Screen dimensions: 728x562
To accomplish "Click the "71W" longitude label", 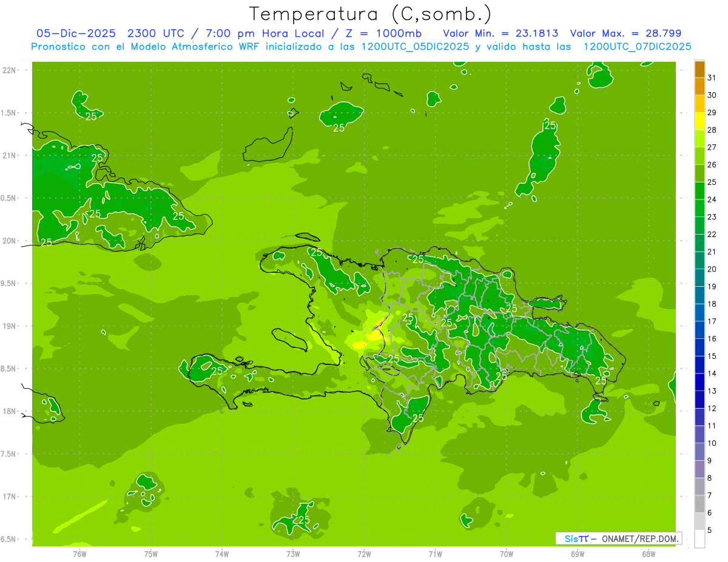I will [435, 554].
